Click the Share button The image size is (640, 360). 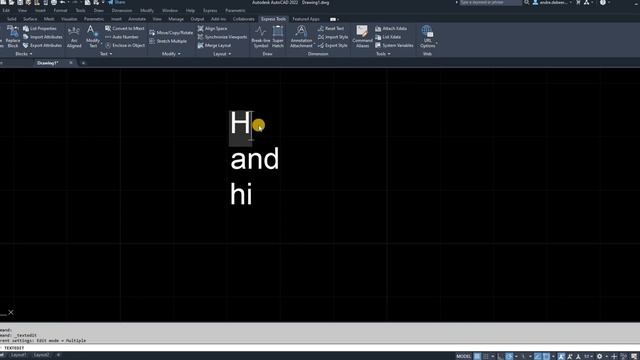117,2
